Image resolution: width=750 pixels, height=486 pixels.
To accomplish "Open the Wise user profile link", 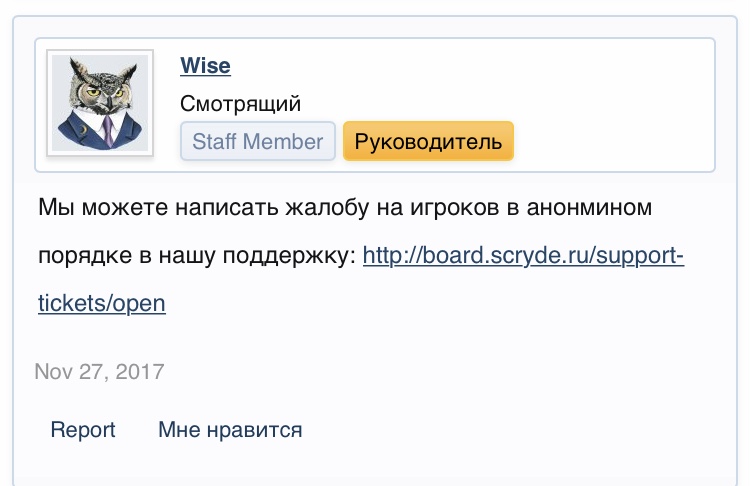I will coord(205,66).
